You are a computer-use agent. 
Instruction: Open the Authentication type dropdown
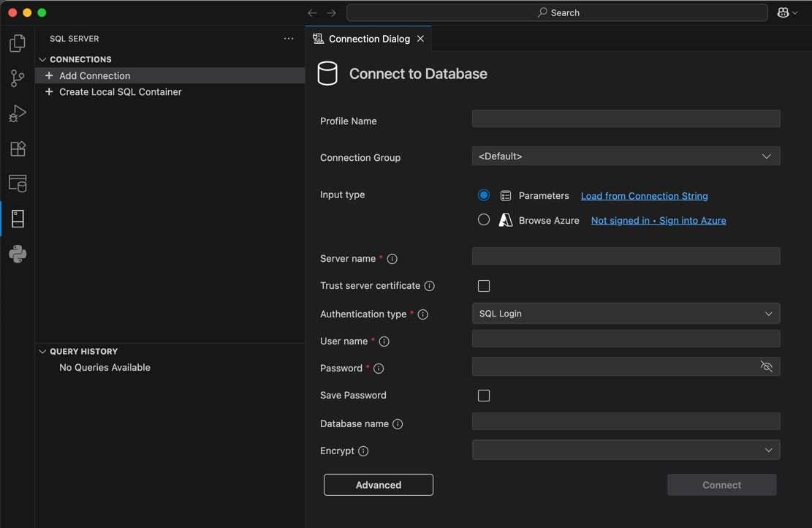[626, 314]
